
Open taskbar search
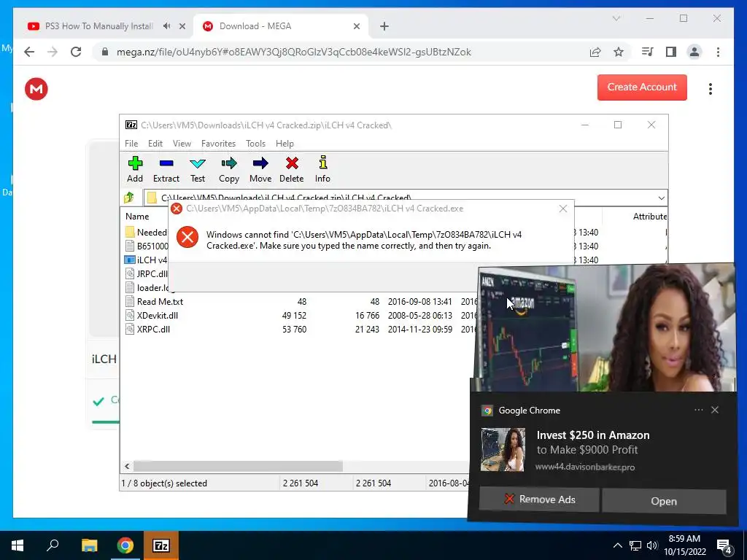[53, 545]
